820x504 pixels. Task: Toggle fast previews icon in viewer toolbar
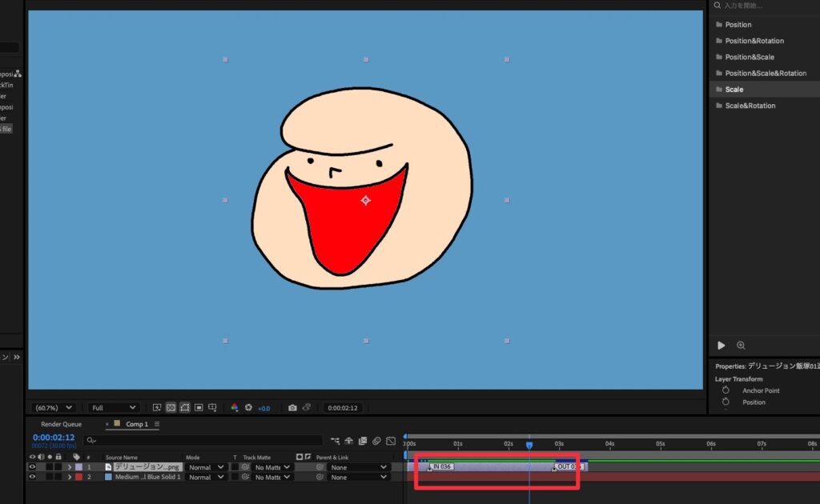coord(157,408)
